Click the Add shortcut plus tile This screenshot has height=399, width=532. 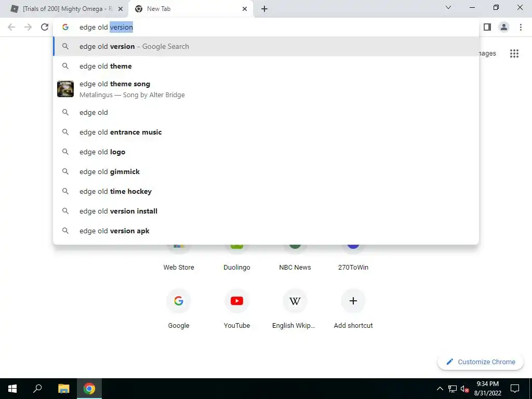353,308
